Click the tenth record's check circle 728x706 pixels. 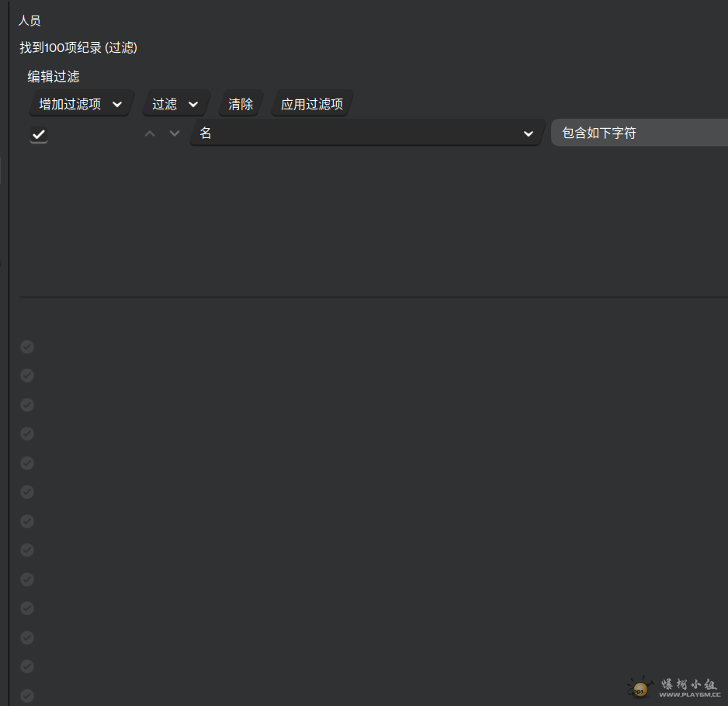point(27,608)
